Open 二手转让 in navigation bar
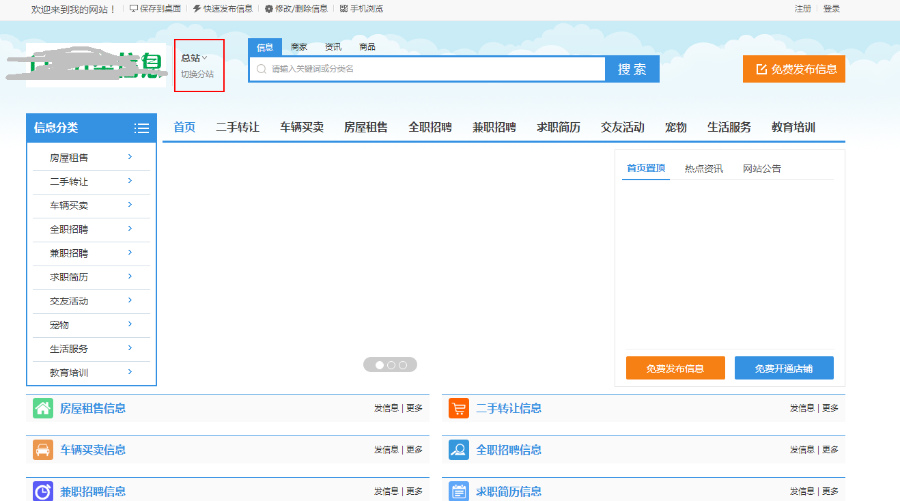Screen dimensions: 900x501 point(238,127)
